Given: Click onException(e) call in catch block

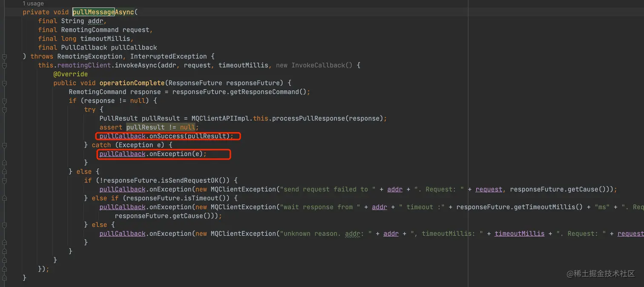Looking at the screenshot, I should 176,154.
